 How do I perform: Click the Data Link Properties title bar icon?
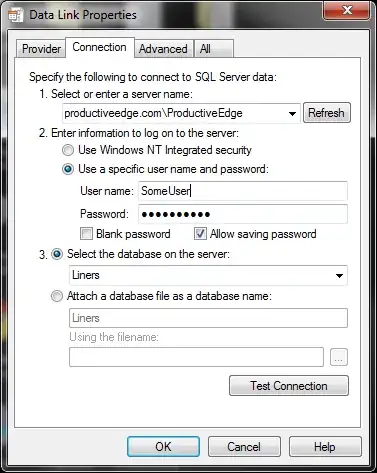pos(15,15)
